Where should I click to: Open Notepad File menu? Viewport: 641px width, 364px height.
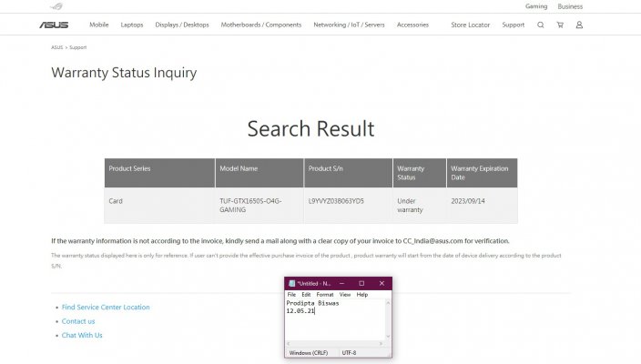click(291, 294)
